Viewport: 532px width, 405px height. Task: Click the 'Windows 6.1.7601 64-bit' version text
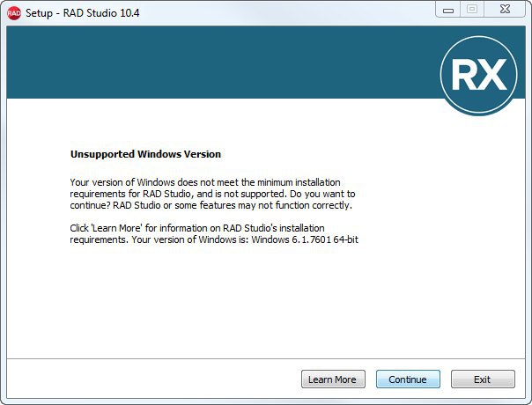305,239
